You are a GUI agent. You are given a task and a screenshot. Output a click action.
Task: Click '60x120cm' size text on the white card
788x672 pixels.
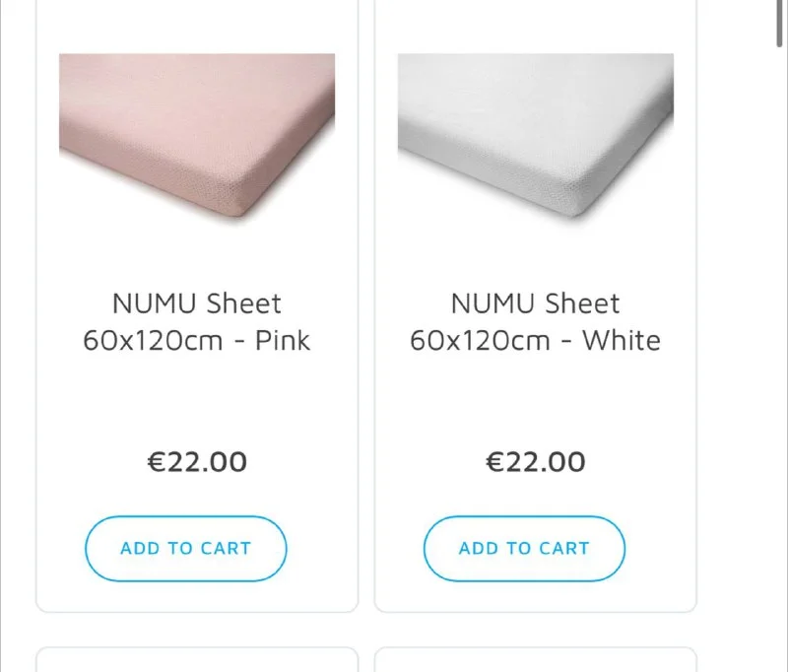481,341
